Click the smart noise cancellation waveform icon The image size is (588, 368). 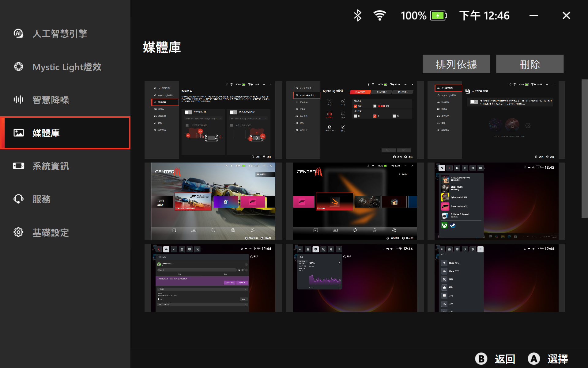pos(18,100)
